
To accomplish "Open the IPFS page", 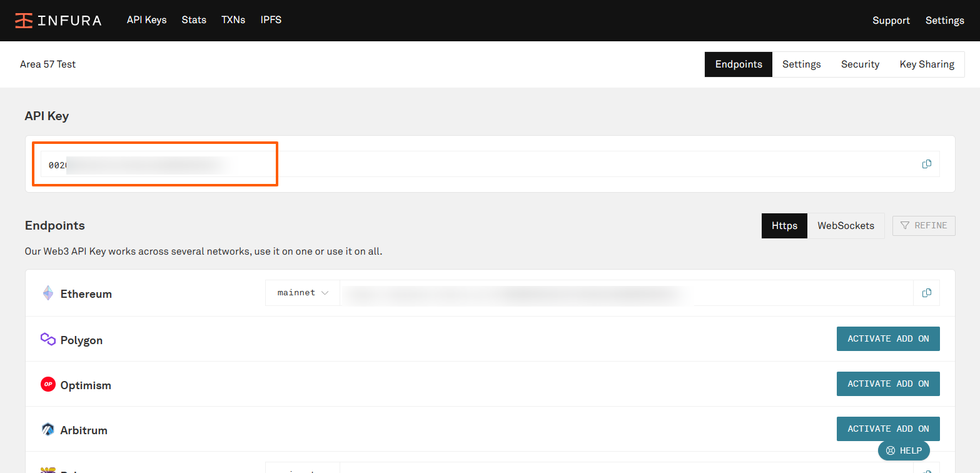I will pos(271,20).
